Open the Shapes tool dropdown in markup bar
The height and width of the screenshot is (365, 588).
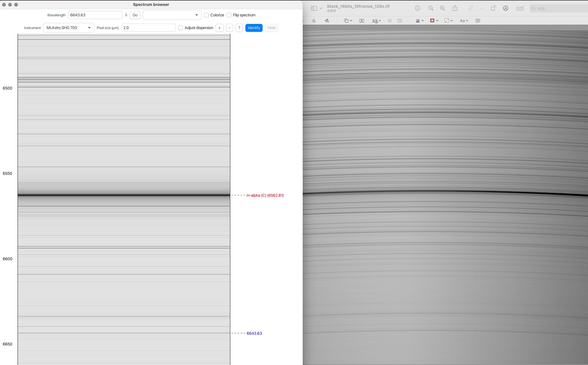[348, 21]
